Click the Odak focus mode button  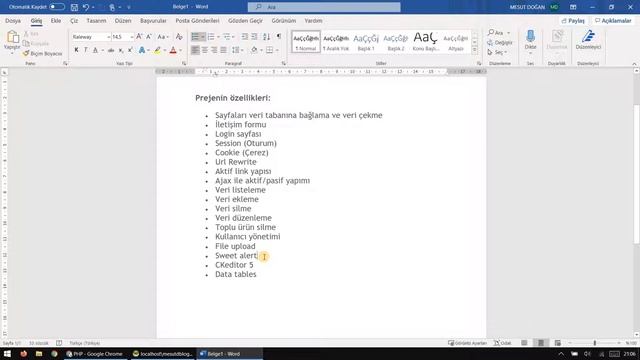click(x=502, y=343)
